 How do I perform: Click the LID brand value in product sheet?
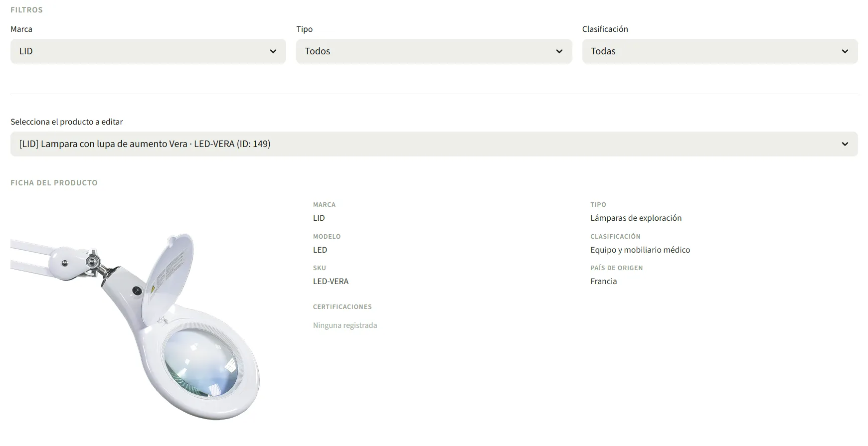tap(319, 218)
